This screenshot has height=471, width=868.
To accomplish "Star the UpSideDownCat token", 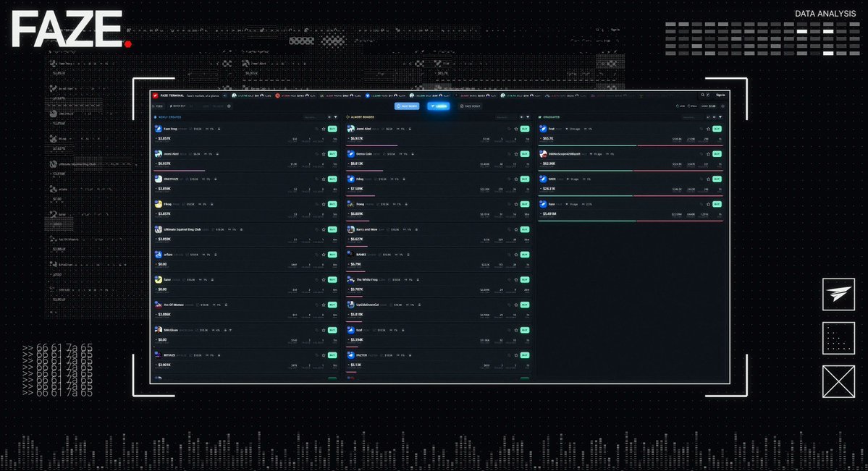I will [516, 305].
